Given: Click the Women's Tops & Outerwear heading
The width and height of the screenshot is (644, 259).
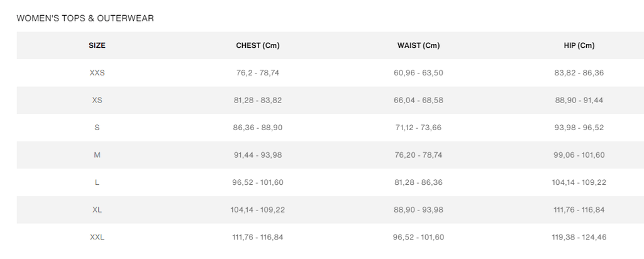Looking at the screenshot, I should point(85,18).
